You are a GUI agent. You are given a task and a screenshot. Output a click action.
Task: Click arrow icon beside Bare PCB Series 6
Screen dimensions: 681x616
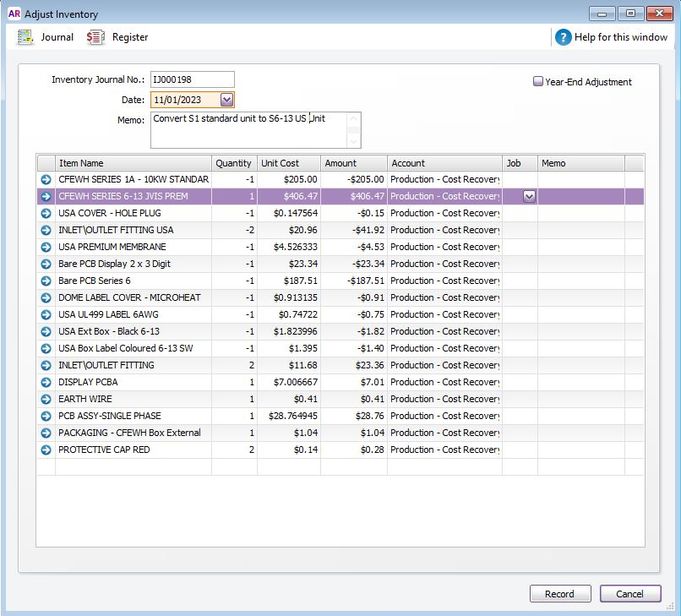coord(46,281)
